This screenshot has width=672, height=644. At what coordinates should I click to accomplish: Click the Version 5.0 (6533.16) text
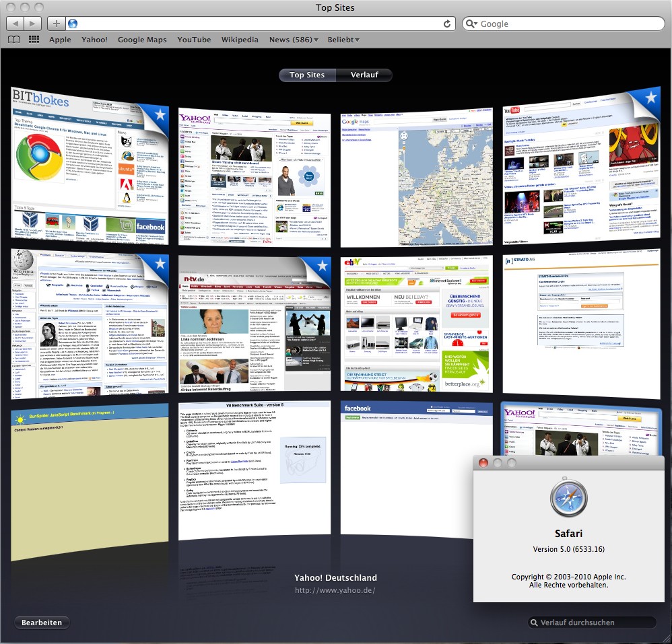pos(569,549)
